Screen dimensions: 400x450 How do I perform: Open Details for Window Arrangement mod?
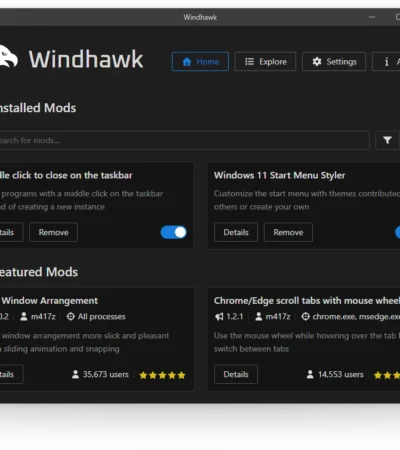pos(11,374)
